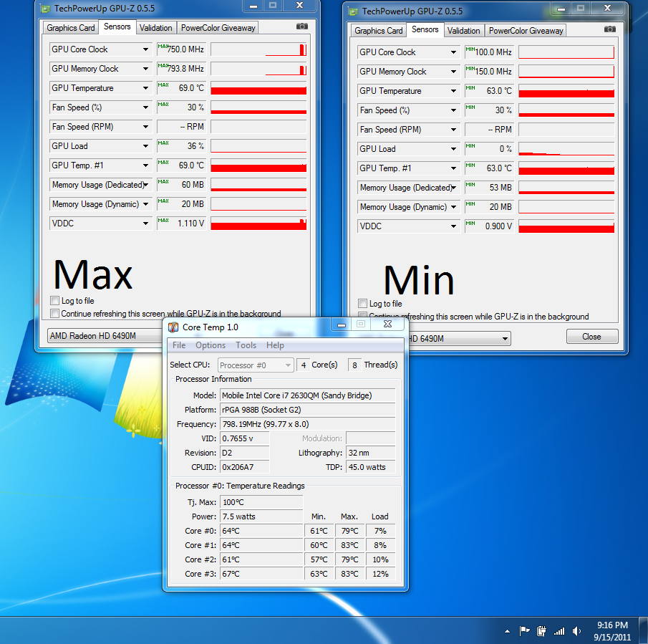Open Memory Usage (Dedicated) dropdown in the Min window
648x644 pixels.
pyautogui.click(x=453, y=188)
